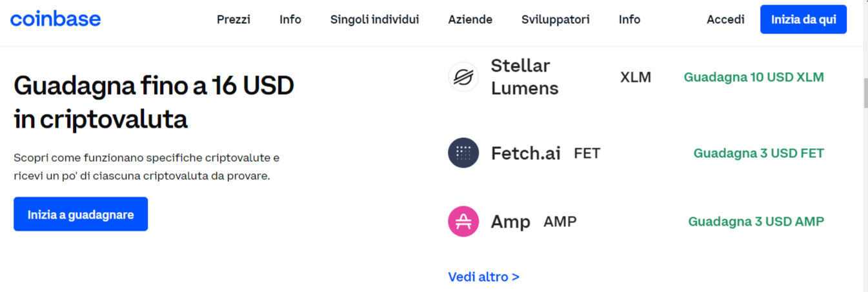Click the vertical page scrollbar thumb

(865, 93)
